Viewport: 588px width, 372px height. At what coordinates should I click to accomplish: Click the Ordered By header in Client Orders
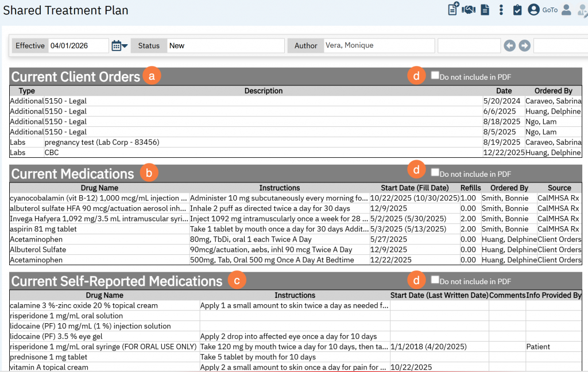click(x=553, y=91)
